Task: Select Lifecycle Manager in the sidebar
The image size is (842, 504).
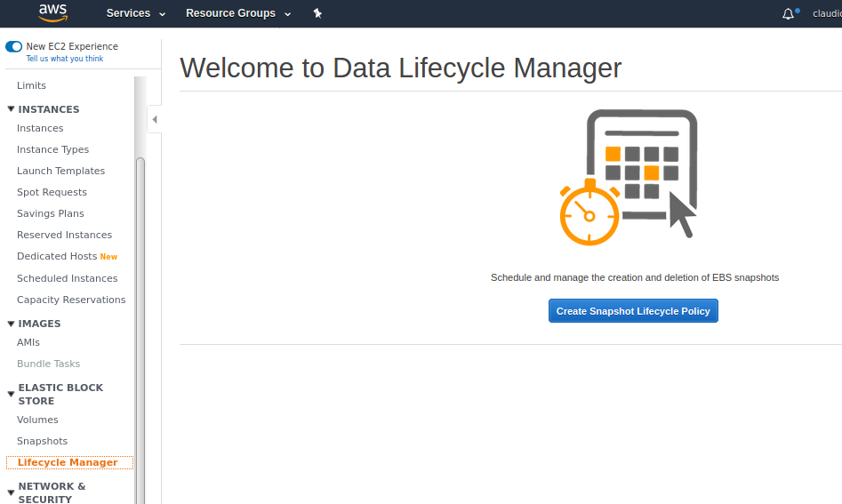Action: [68, 463]
